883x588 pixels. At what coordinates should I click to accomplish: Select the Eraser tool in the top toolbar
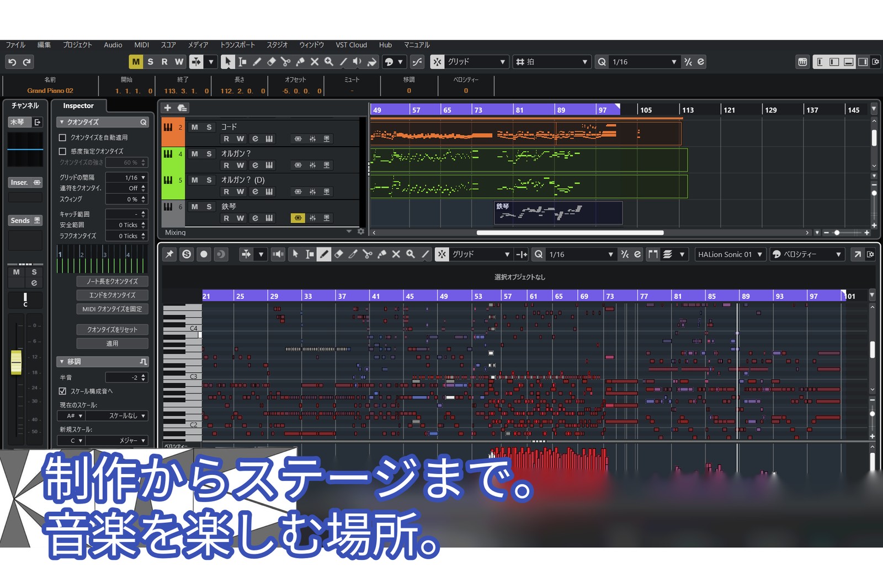coord(271,62)
